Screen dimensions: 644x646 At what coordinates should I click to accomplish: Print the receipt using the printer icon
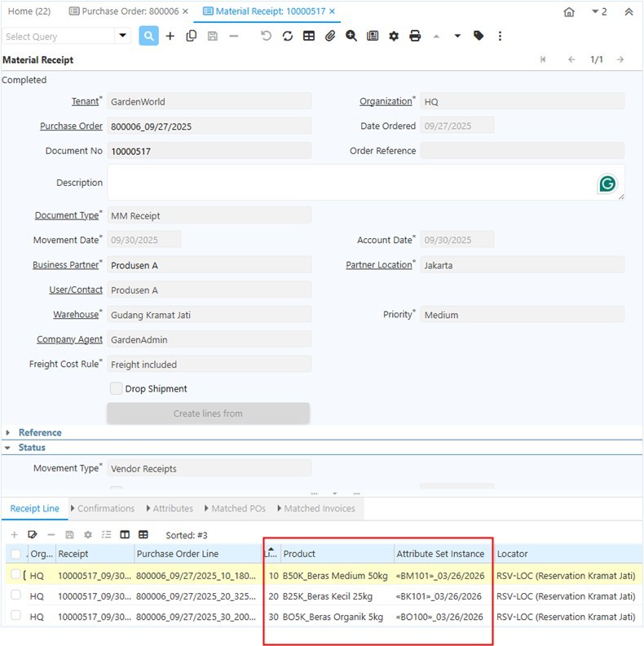pyautogui.click(x=415, y=36)
